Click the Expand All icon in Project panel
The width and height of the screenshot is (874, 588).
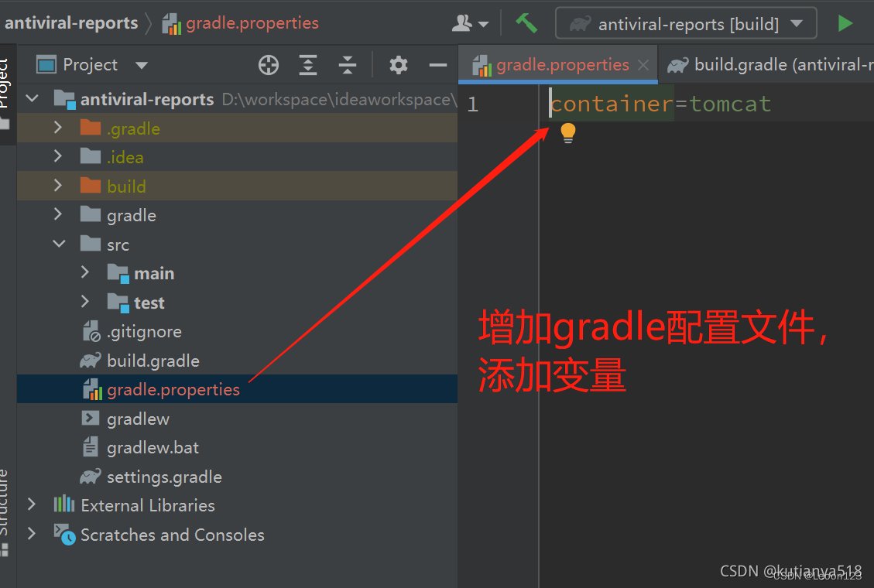coord(307,65)
